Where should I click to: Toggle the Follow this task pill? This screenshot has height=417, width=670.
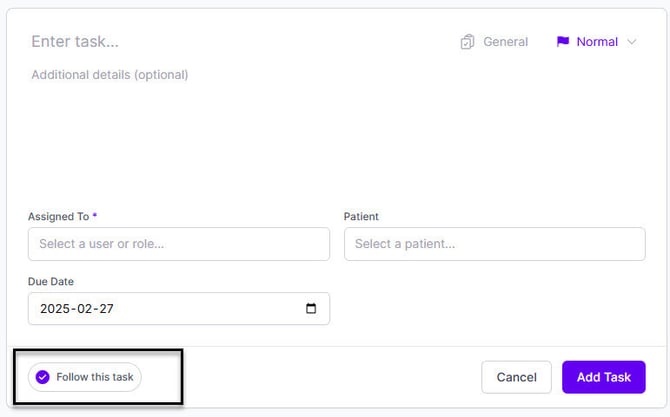click(x=85, y=377)
